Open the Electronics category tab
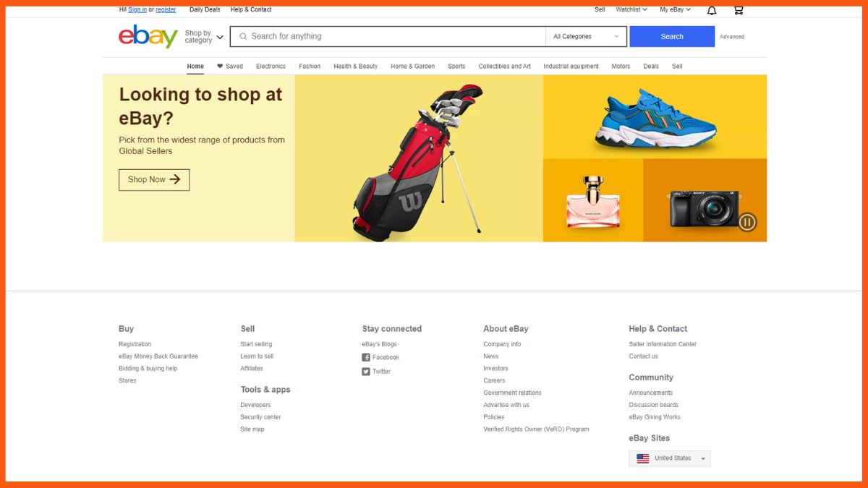Image resolution: width=868 pixels, height=488 pixels. (x=271, y=66)
